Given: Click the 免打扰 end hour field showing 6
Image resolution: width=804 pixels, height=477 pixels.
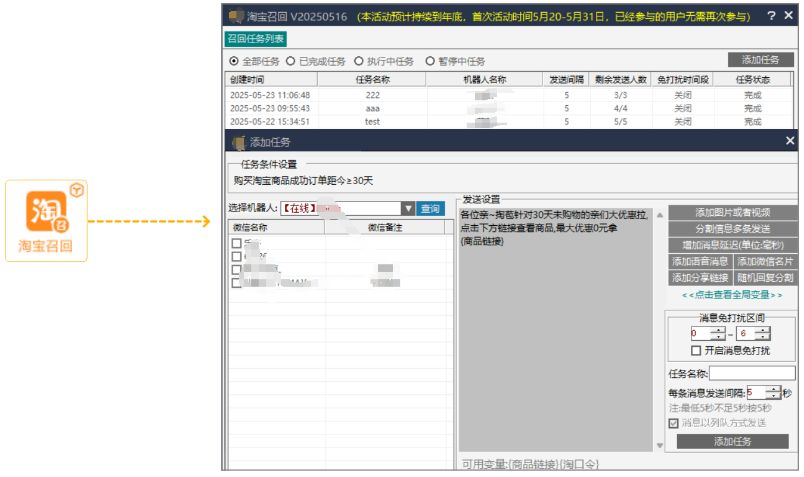Looking at the screenshot, I should pyautogui.click(x=746, y=333).
